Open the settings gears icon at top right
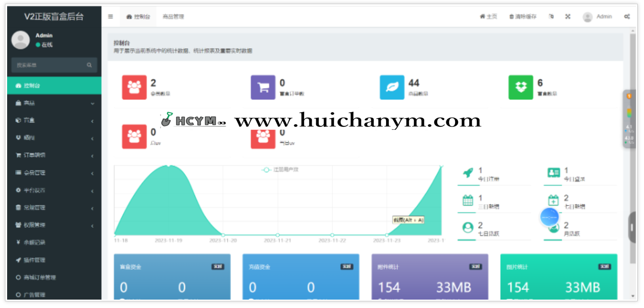Image resolution: width=644 pixels, height=308 pixels. (x=627, y=17)
